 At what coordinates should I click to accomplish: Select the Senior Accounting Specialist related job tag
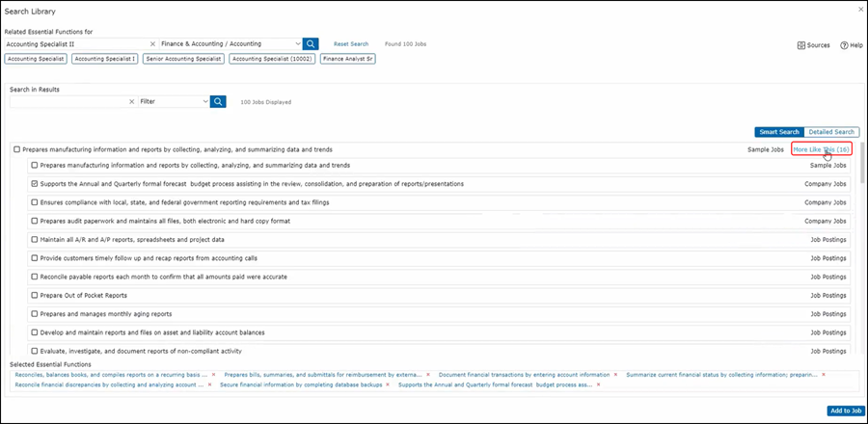pos(183,59)
